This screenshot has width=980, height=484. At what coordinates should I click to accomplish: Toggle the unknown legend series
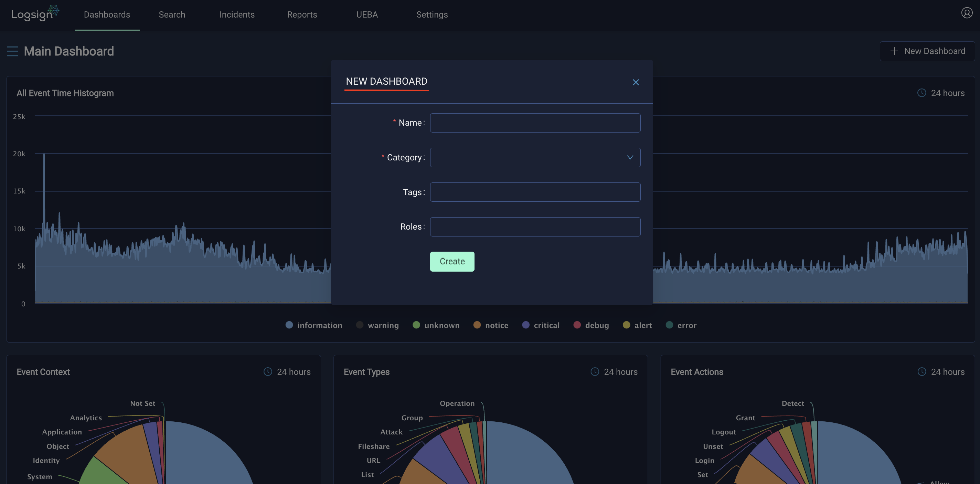click(x=436, y=325)
